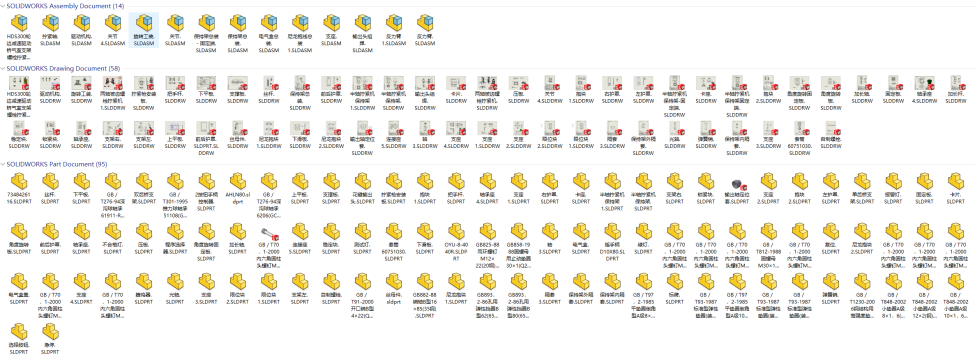Select the 轴 3.SLDPRT part icon
975x364 pixels.
[549, 232]
